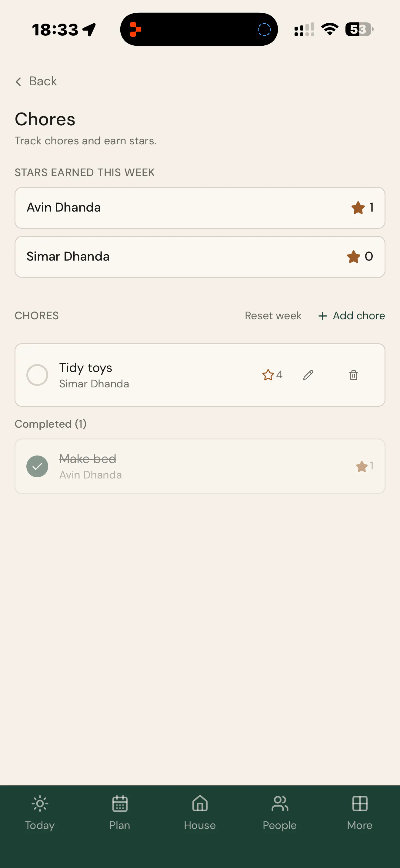
Task: Tap the Back label at top
Action: pyautogui.click(x=43, y=81)
